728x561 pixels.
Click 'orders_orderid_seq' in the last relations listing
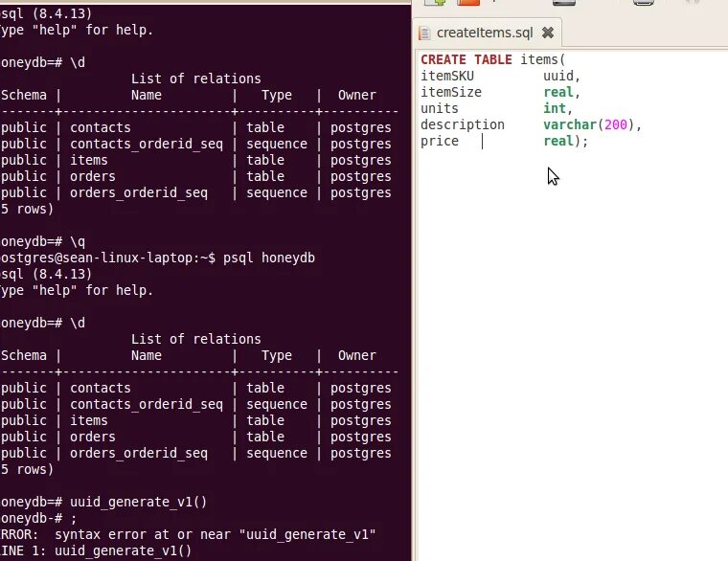click(139, 454)
